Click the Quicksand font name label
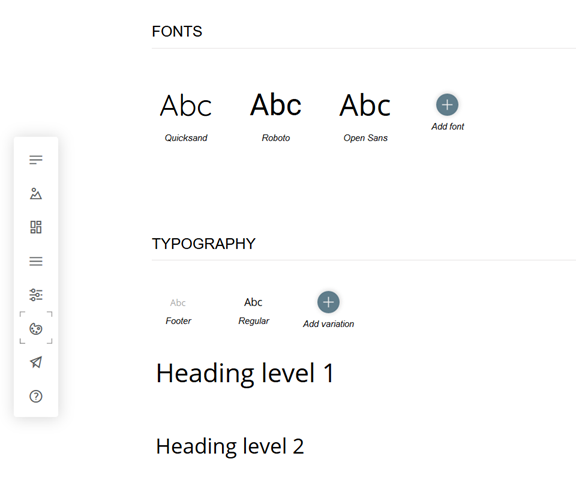This screenshot has width=576, height=477. pyautogui.click(x=186, y=138)
